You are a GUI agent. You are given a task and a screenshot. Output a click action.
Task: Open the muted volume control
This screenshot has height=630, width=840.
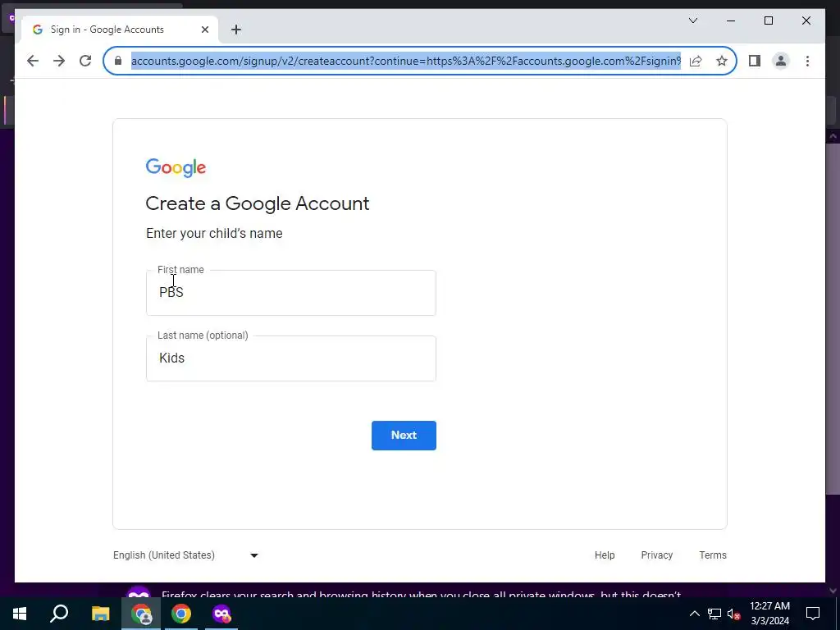click(734, 614)
